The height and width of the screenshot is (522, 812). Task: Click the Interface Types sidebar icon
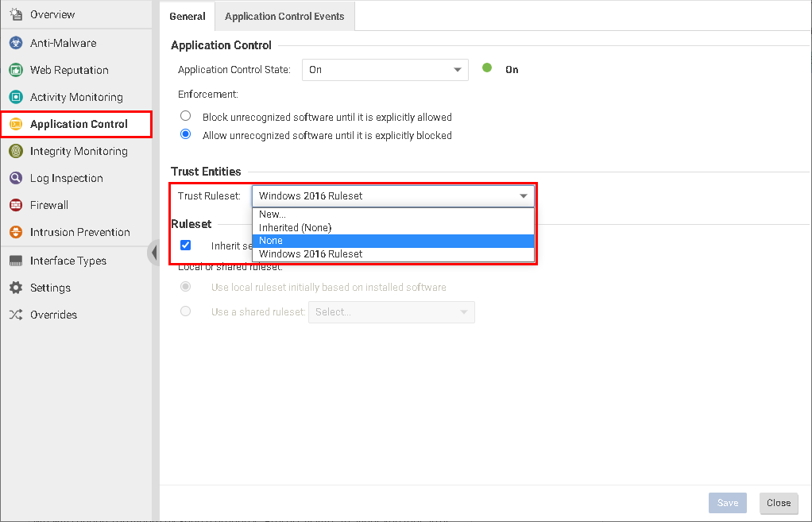tap(16, 261)
